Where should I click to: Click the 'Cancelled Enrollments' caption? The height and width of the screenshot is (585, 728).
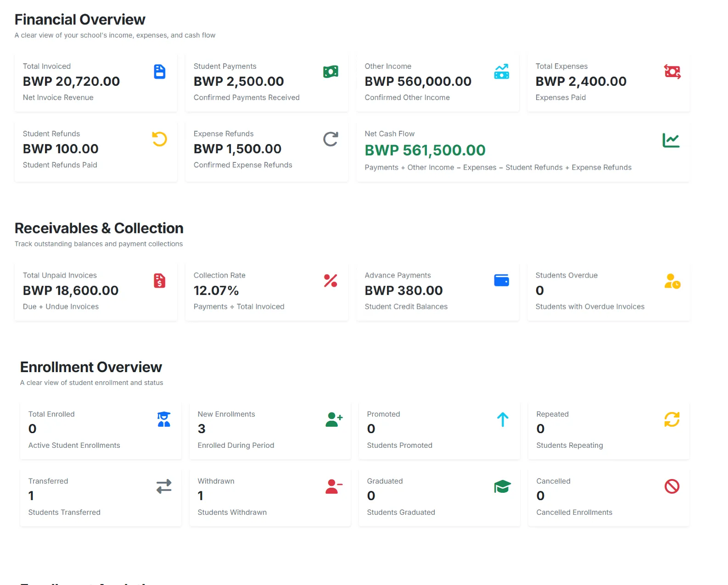[574, 512]
